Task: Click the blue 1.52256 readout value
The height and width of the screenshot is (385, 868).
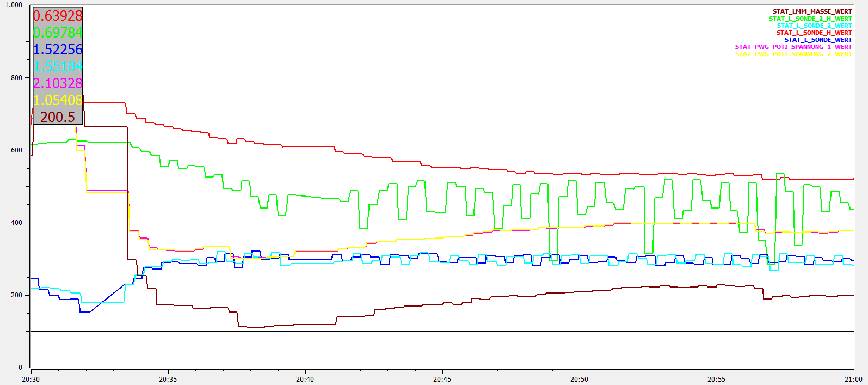Action: tap(58, 50)
